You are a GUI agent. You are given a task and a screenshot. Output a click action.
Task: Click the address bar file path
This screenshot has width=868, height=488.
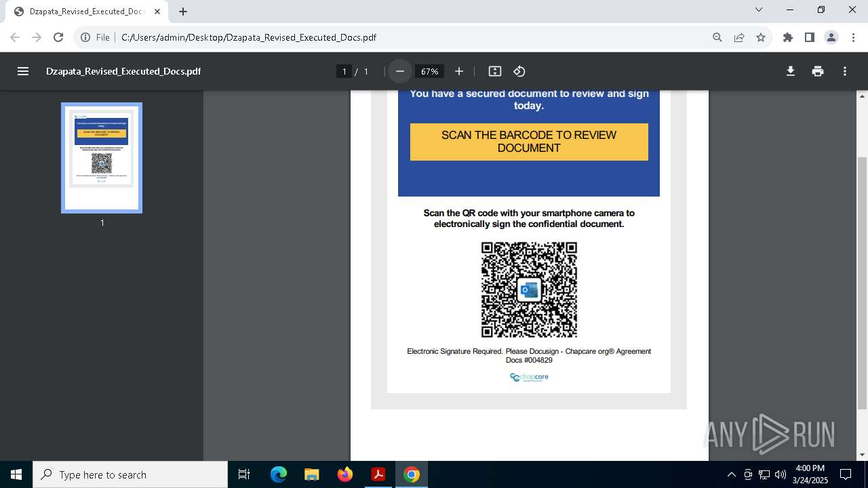coord(249,37)
